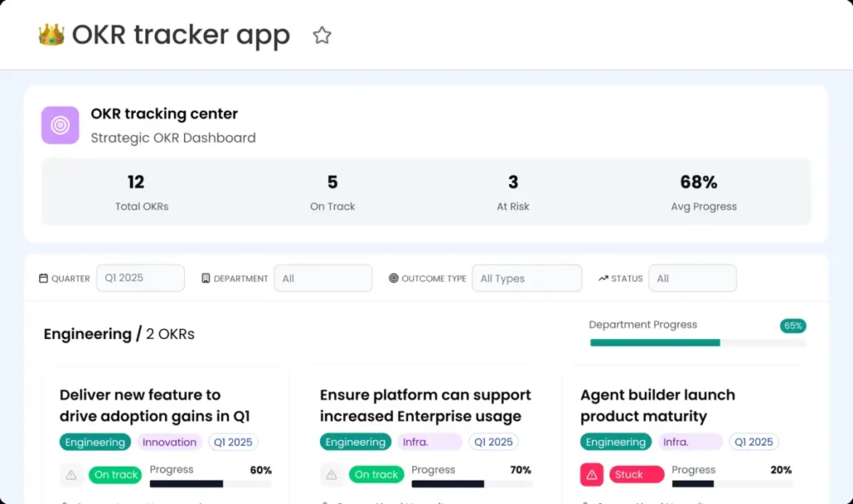Click the 65% department progress badge
The width and height of the screenshot is (853, 504).
793,326
